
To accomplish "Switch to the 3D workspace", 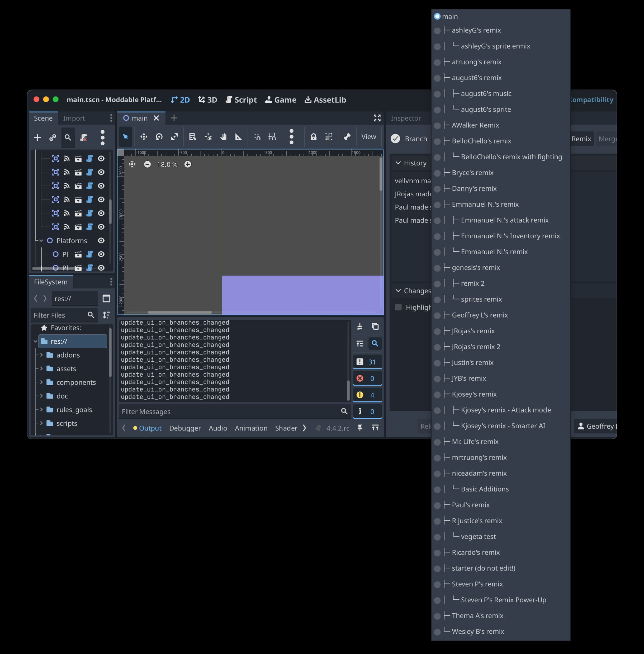I will (x=208, y=100).
